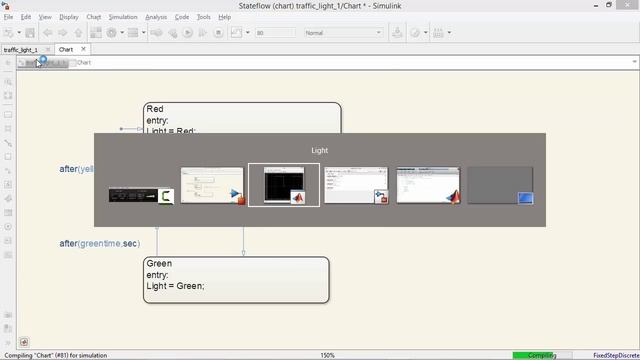Expand the last toolbar grid icon dropdown
This screenshot has height=360, width=640.
(449, 33)
